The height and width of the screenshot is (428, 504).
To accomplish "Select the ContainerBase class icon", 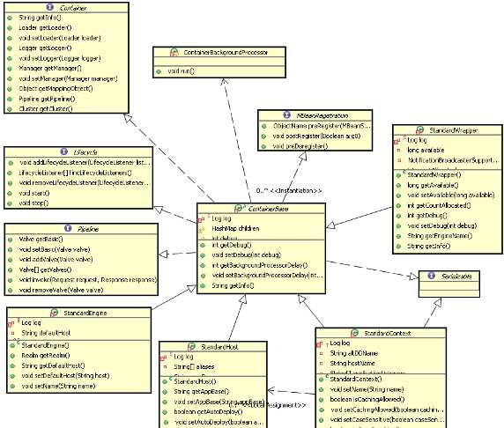I will click(239, 209).
